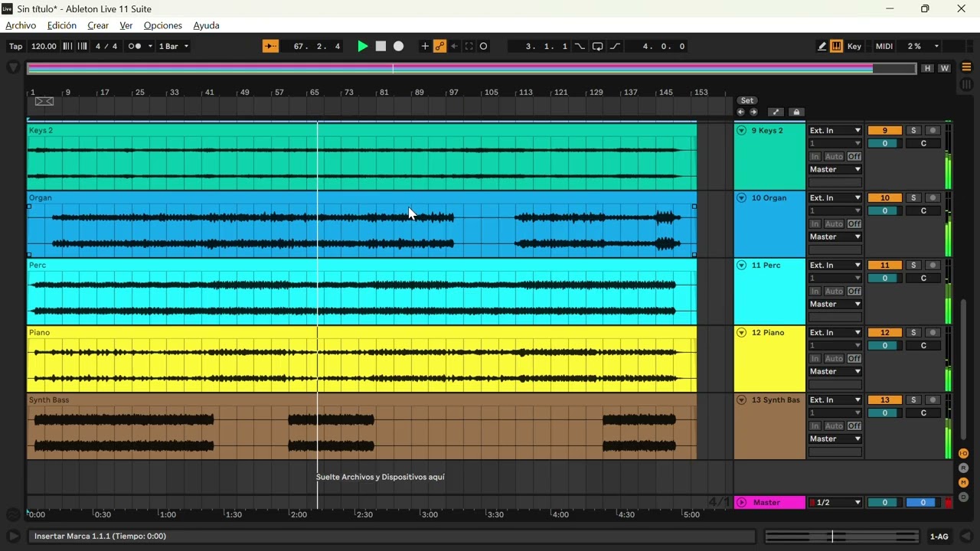Click the Perc track pan C control
980x551 pixels.
(x=923, y=279)
